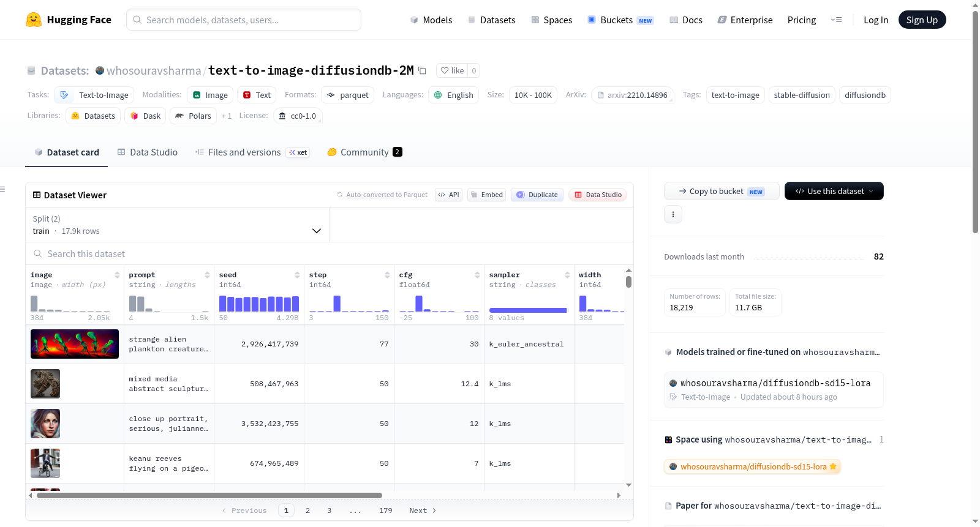
Task: Sort the step column using its sort icon
Action: pyautogui.click(x=387, y=275)
